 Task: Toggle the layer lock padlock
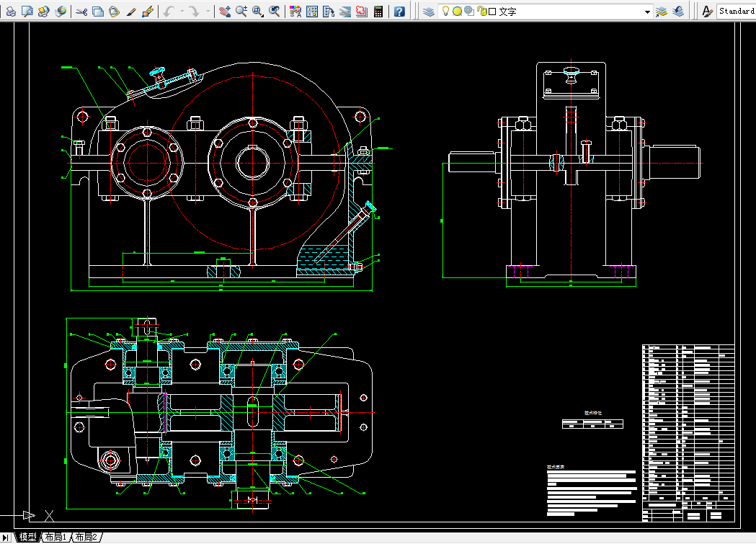coord(481,11)
